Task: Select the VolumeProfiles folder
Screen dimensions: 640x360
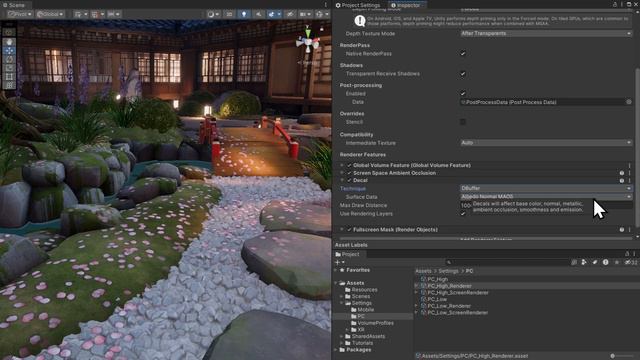Action: [371, 323]
